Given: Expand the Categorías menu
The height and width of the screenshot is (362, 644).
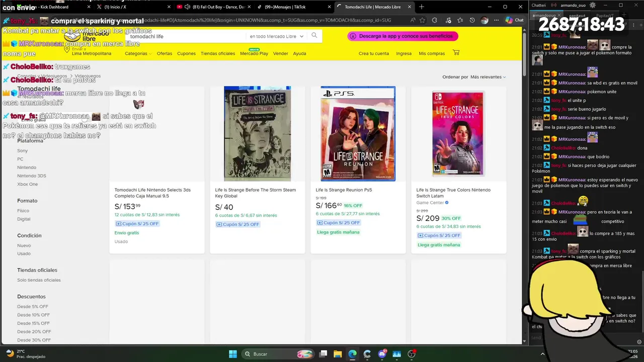Looking at the screenshot, I should [138, 53].
